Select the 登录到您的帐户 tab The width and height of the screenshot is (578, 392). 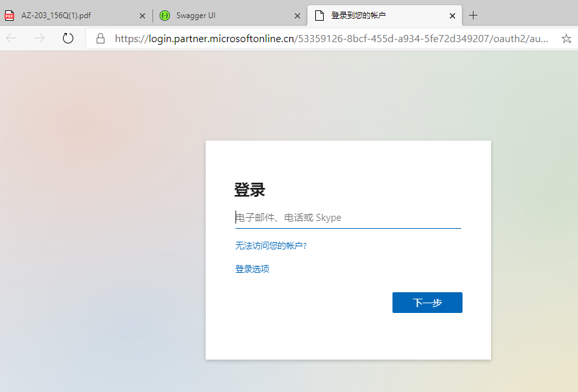tap(385, 16)
